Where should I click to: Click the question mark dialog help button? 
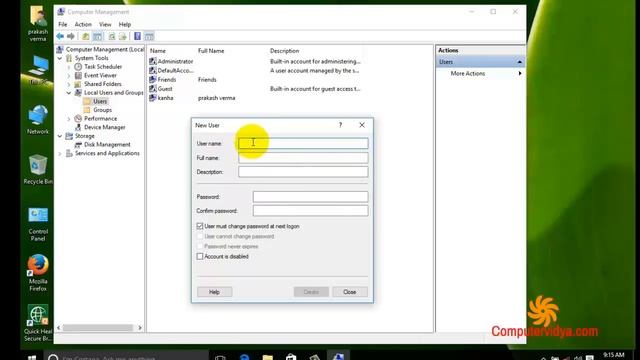click(x=340, y=125)
